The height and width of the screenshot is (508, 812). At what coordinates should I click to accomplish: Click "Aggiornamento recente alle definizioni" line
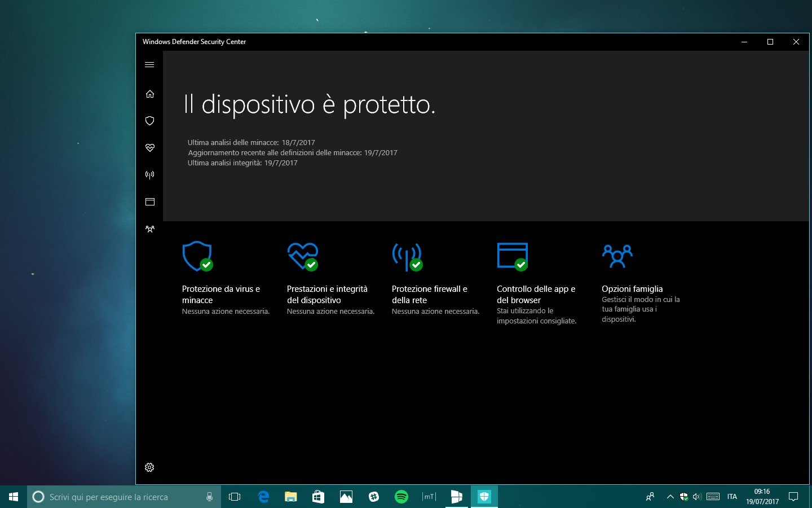click(x=293, y=153)
